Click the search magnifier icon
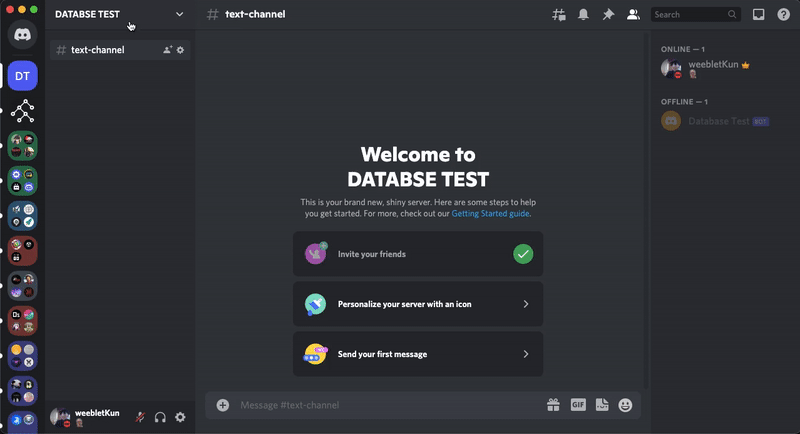Image resolution: width=800 pixels, height=434 pixels. coord(732,14)
